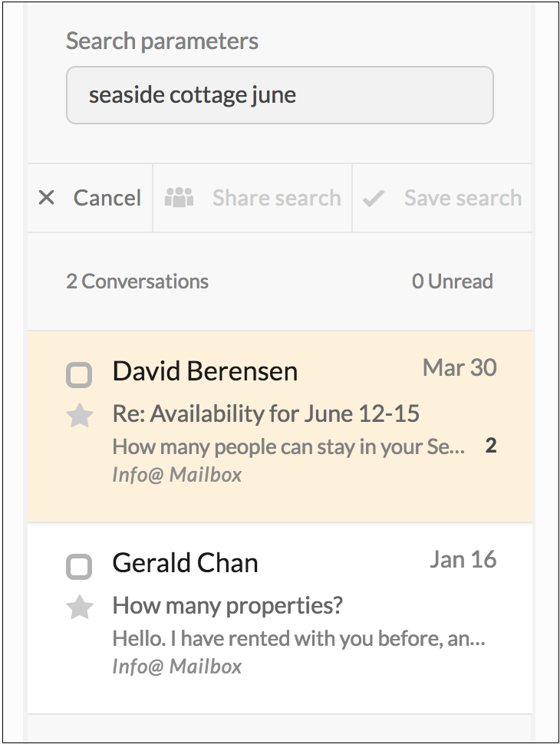The height and width of the screenshot is (744, 560).
Task: Click the search parameters input field
Action: tap(279, 95)
